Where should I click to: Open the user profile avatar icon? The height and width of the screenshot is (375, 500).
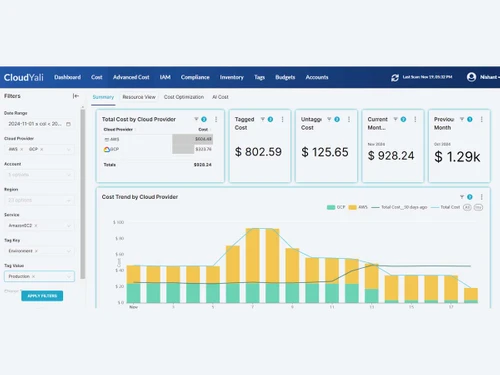(471, 77)
